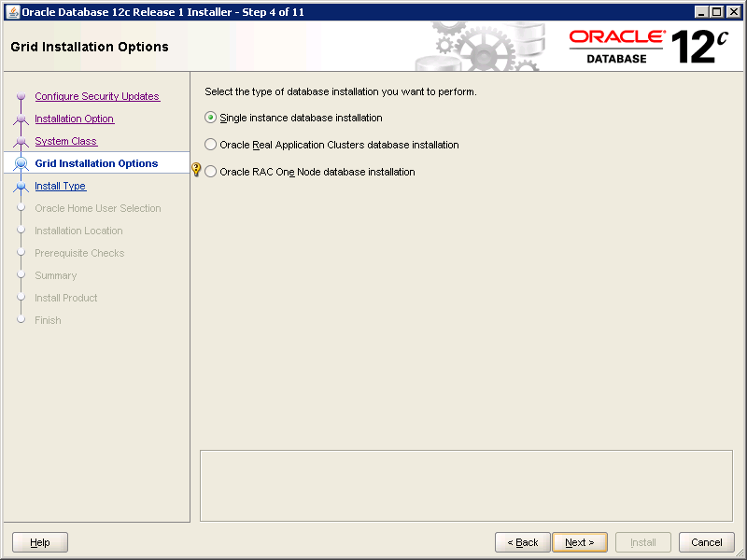
Task: Click the Installation Location step text
Action: [x=78, y=231]
